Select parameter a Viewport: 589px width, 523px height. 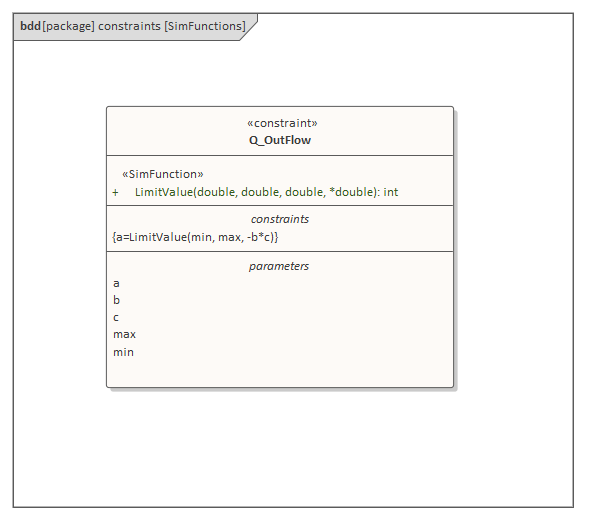click(116, 284)
